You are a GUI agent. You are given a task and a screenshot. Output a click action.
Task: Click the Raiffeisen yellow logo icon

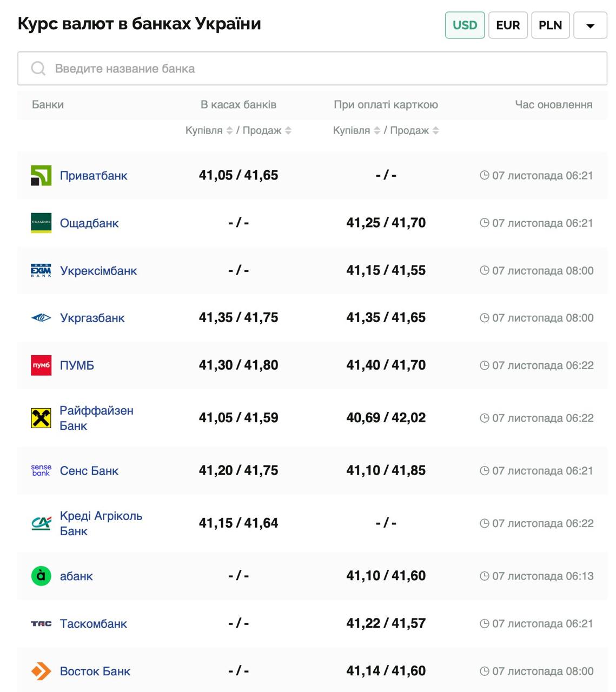(41, 418)
